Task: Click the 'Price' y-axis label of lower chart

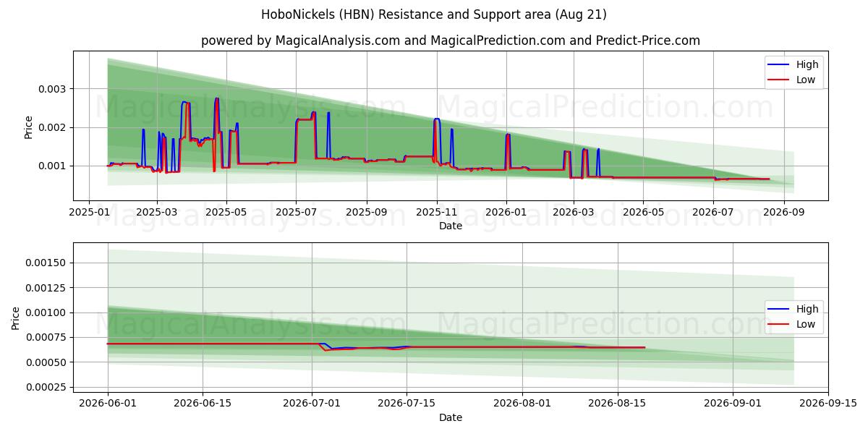Action: [x=16, y=318]
